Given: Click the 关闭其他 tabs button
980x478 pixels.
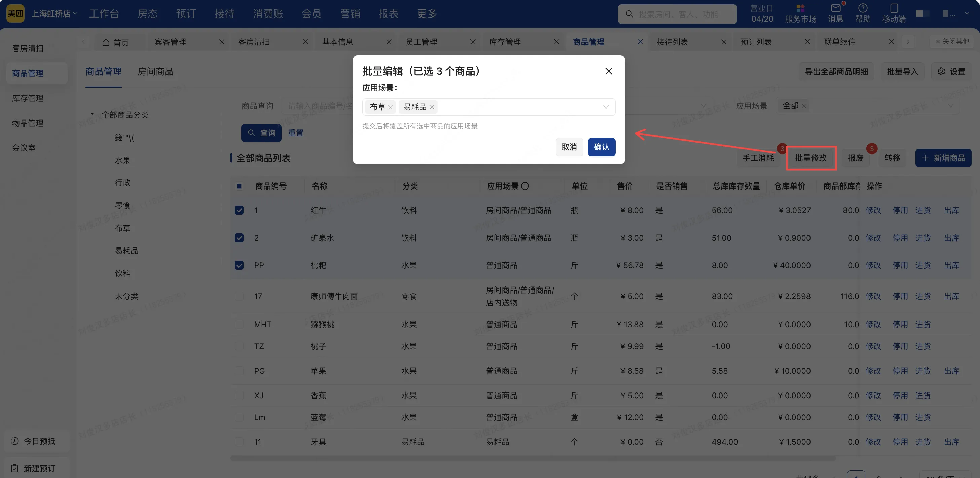Looking at the screenshot, I should (x=952, y=41).
